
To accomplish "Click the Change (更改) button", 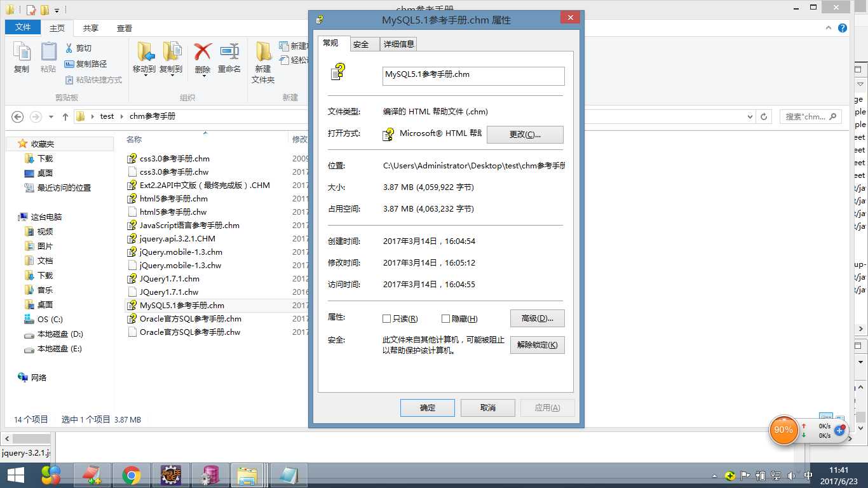I will pyautogui.click(x=525, y=135).
